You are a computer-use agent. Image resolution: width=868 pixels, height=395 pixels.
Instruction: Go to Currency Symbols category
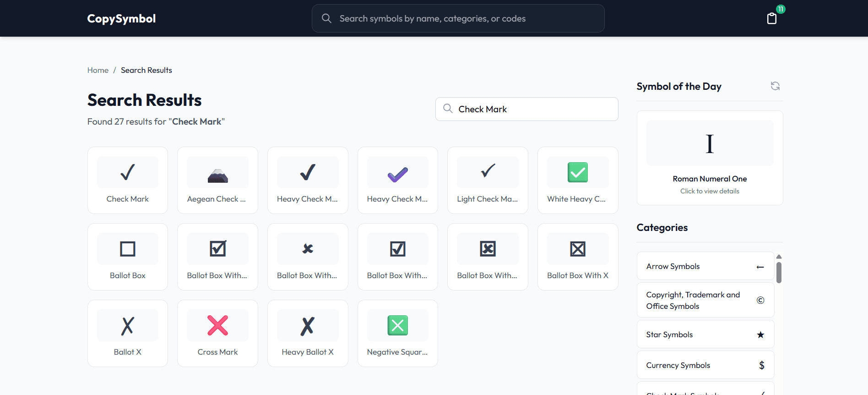[x=705, y=365]
